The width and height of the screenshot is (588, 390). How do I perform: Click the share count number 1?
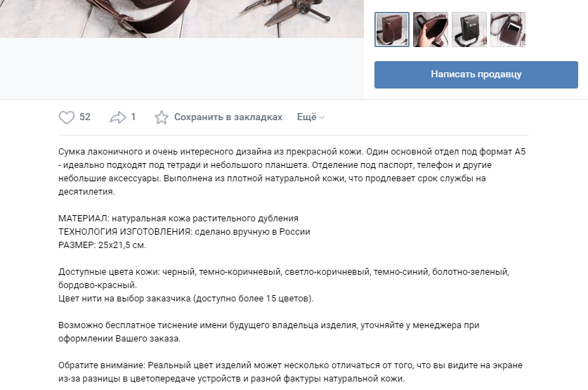133,117
